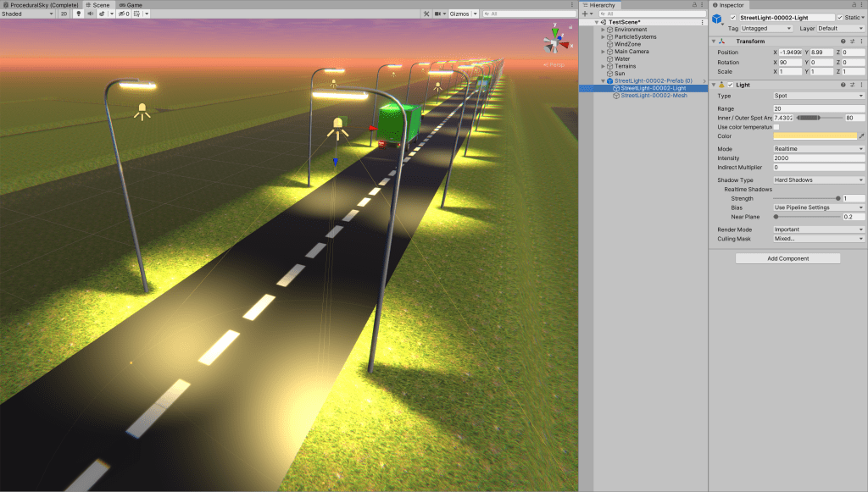Click the Hierarchy panel lock icon
The width and height of the screenshot is (868, 492).
click(x=695, y=5)
